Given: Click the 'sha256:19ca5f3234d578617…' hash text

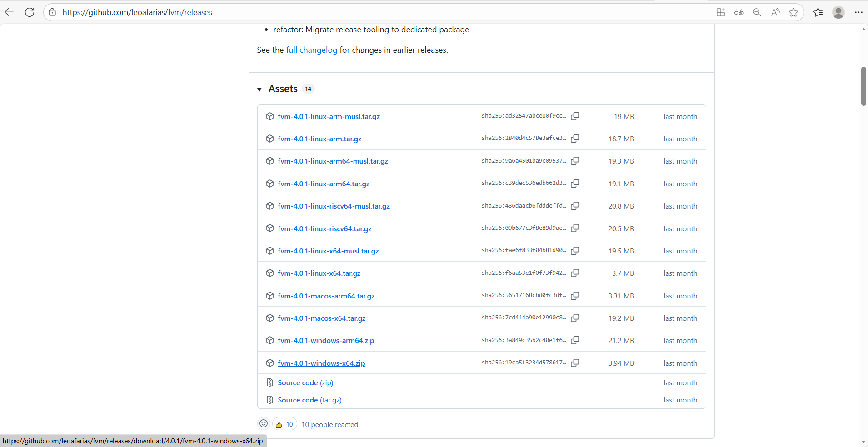Looking at the screenshot, I should (524, 363).
